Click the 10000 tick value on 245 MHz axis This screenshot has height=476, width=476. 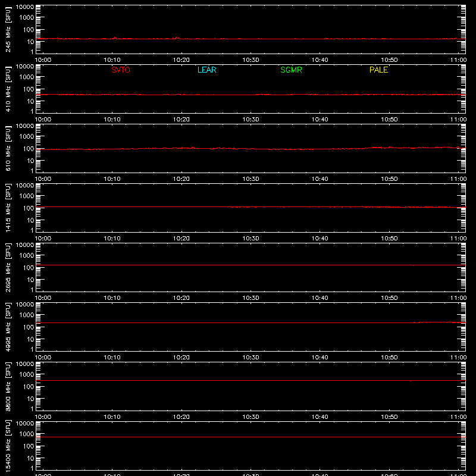tap(25, 7)
